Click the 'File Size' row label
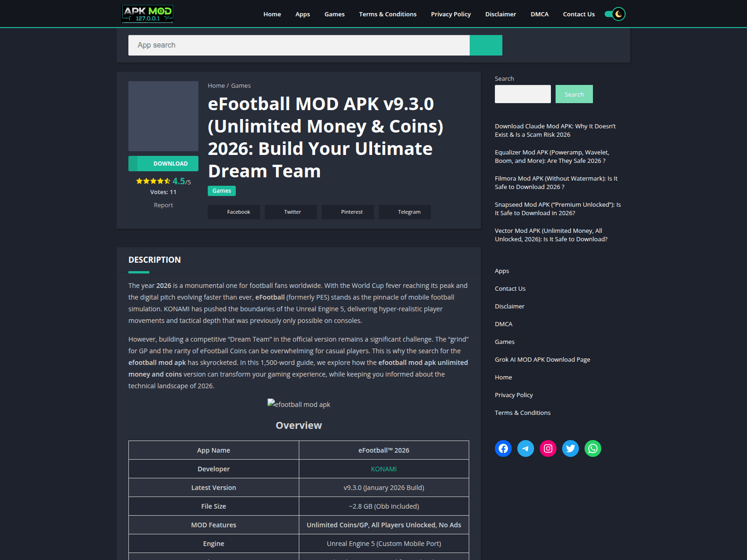Viewport: 747px width, 560px height. point(213,506)
